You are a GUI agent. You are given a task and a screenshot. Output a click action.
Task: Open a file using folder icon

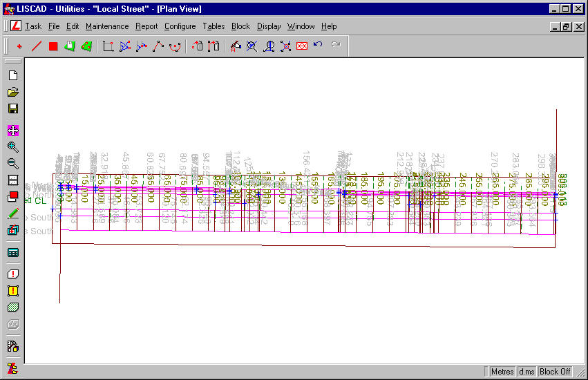[x=13, y=92]
